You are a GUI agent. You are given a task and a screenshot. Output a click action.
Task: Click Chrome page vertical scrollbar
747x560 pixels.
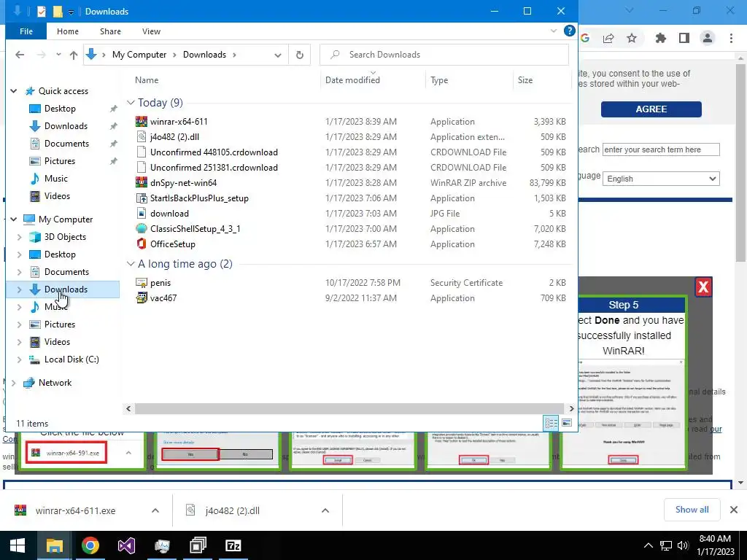[740, 162]
